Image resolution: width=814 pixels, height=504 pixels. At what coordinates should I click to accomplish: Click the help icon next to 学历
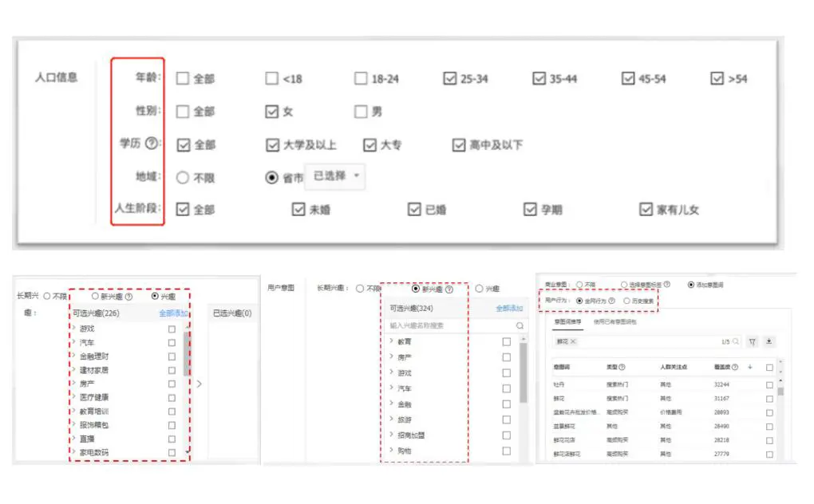(x=151, y=144)
